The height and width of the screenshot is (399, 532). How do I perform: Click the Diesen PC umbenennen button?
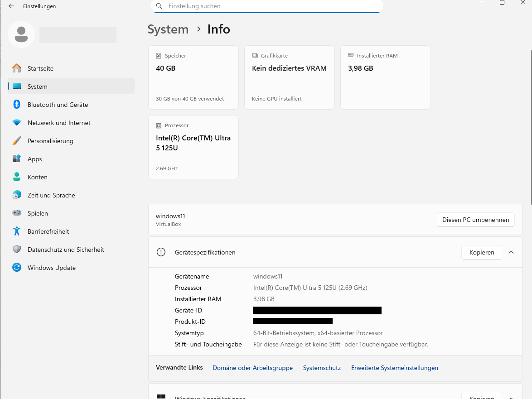coord(475,220)
